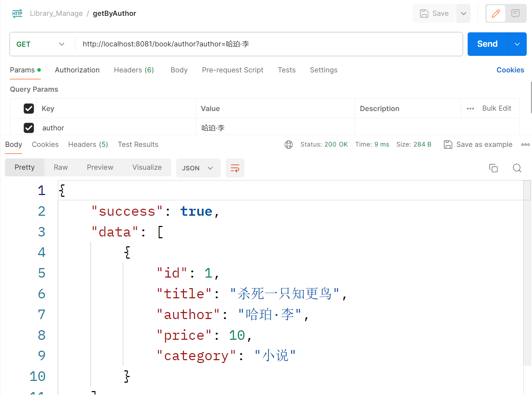The height and width of the screenshot is (396, 532).
Task: Click the request URL input field
Action: tap(269, 44)
